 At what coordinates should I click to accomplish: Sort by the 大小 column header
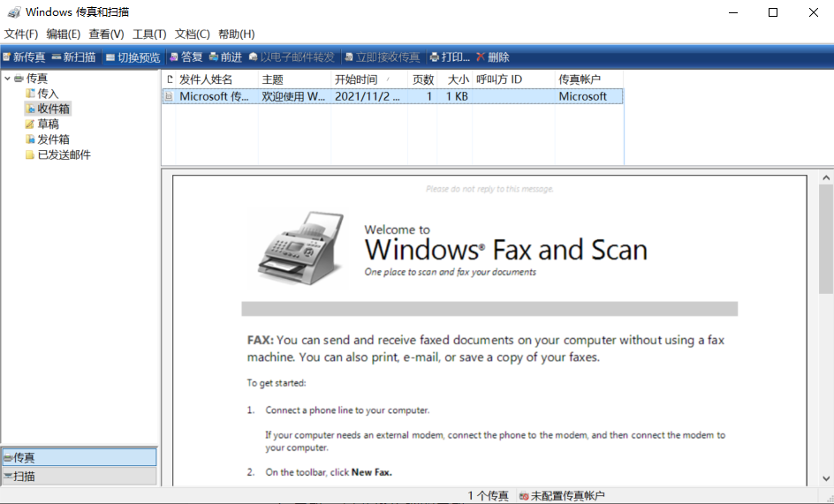pos(455,79)
